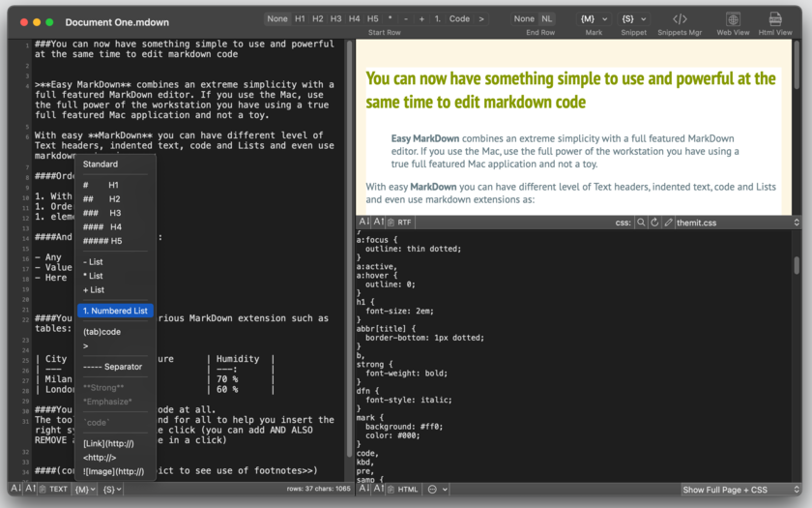Viewport: 812px width, 508px height.
Task: Open the themit.css stylesheet selector
Action: point(738,223)
